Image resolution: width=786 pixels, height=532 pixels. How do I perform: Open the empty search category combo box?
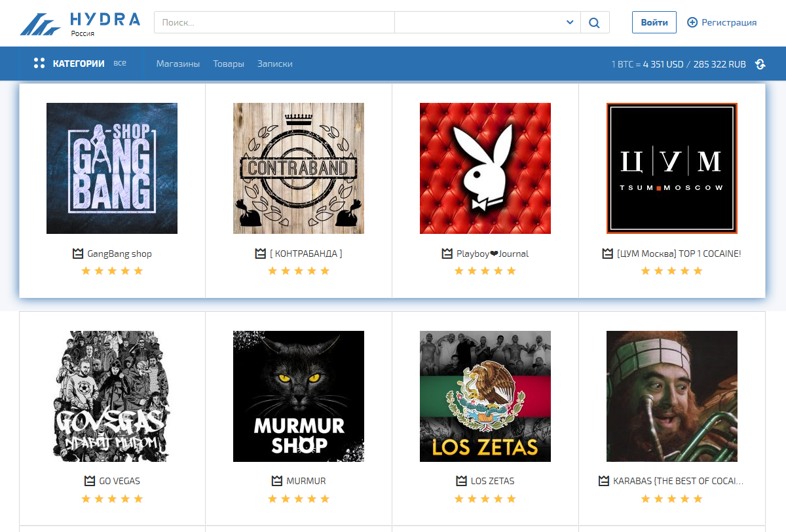487,23
